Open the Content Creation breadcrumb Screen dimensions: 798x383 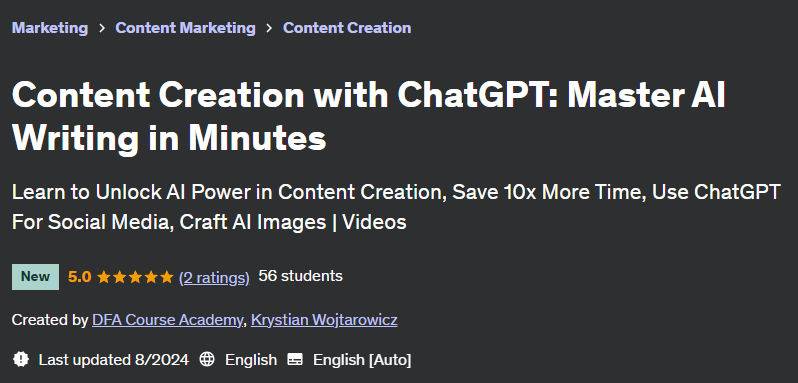click(x=347, y=28)
